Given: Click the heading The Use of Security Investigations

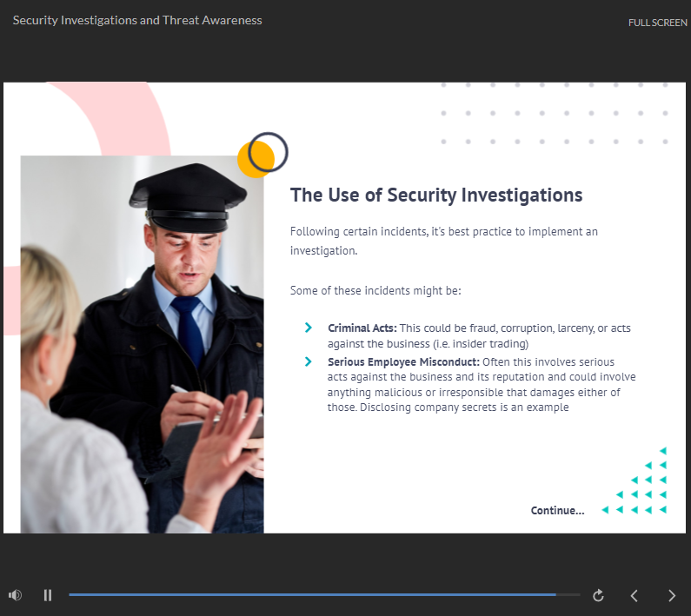Looking at the screenshot, I should [x=436, y=195].
